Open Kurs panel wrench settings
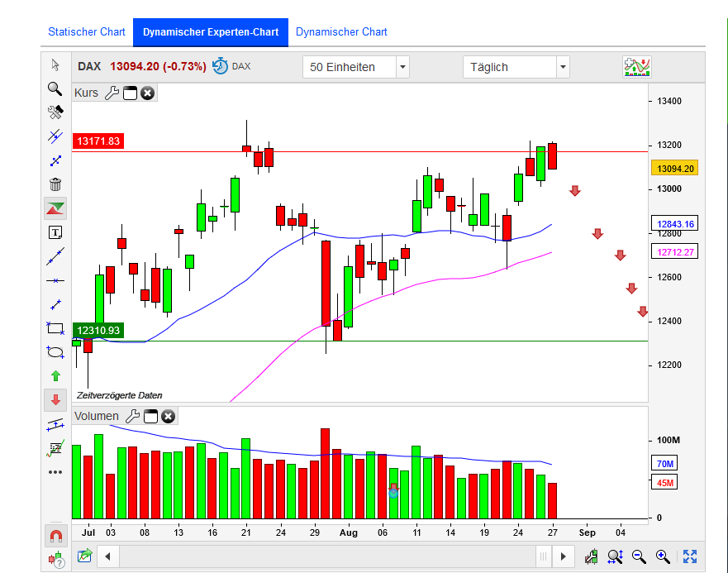Viewport: 728px width, 573px height. point(112,93)
